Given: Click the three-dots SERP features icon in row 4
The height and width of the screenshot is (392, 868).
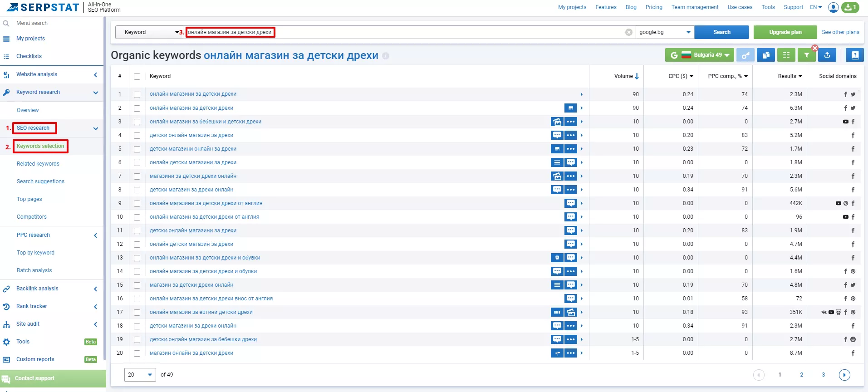Looking at the screenshot, I should pyautogui.click(x=571, y=135).
